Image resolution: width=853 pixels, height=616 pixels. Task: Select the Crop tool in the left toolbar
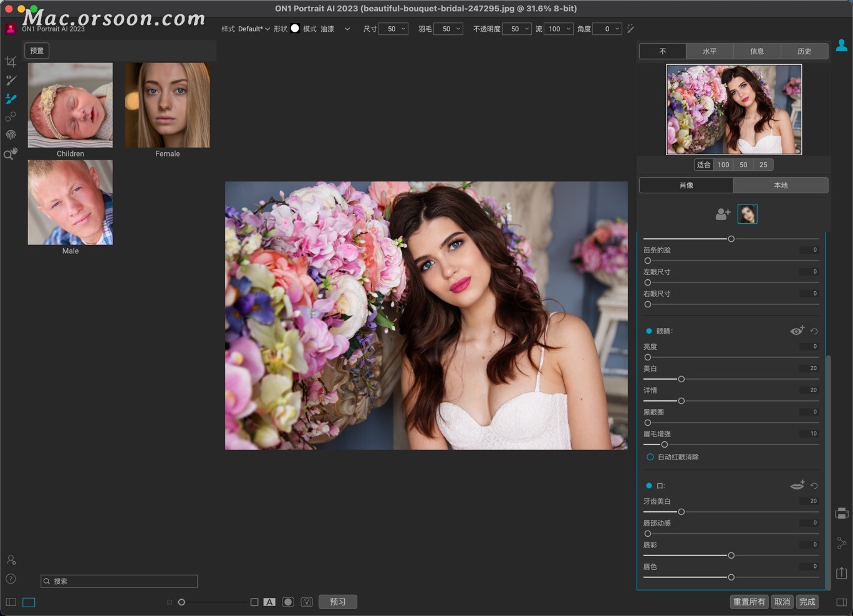pyautogui.click(x=11, y=61)
